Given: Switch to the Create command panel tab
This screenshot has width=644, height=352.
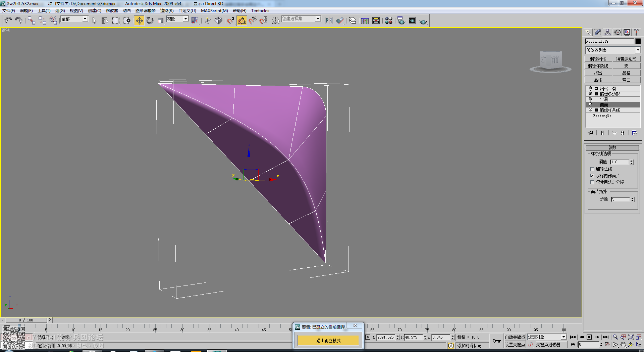Looking at the screenshot, I should click(x=588, y=32).
